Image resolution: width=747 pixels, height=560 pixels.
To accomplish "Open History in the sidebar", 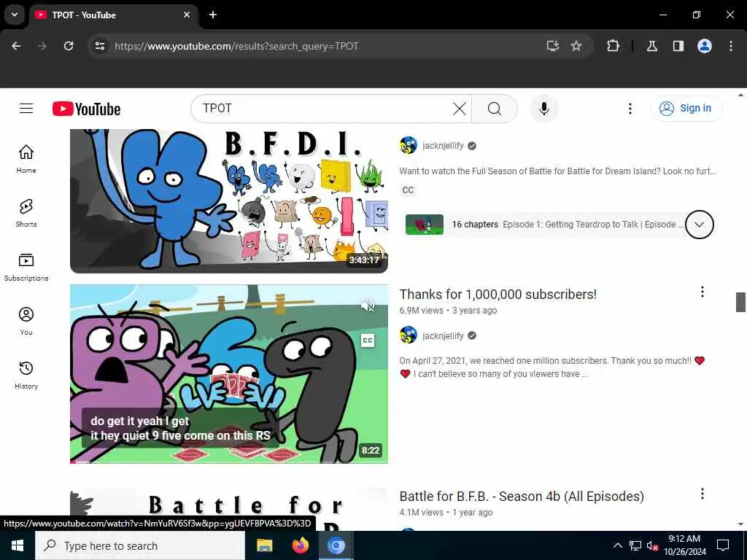I will pos(26,375).
